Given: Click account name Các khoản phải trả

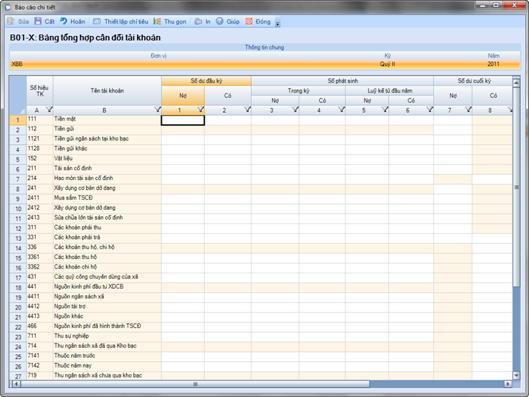Looking at the screenshot, I should 77,237.
